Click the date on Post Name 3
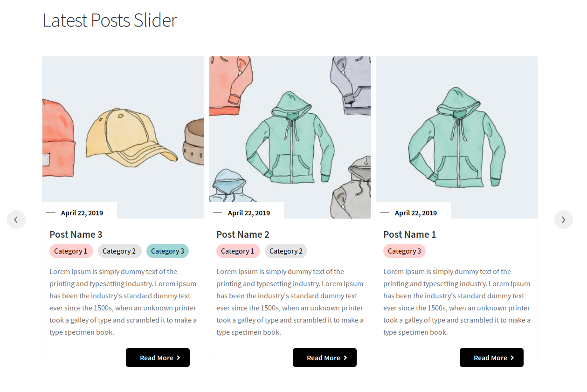587x392 pixels. point(82,213)
